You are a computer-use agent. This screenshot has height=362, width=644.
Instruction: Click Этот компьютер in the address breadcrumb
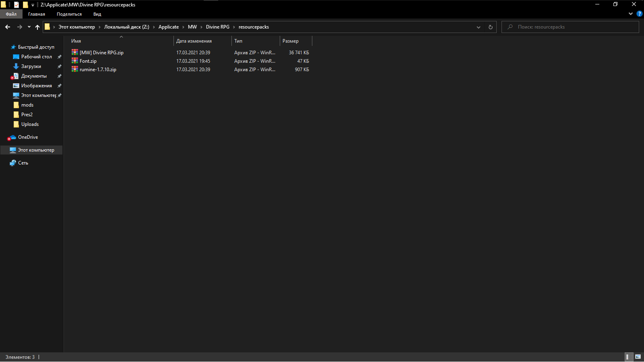(x=77, y=27)
